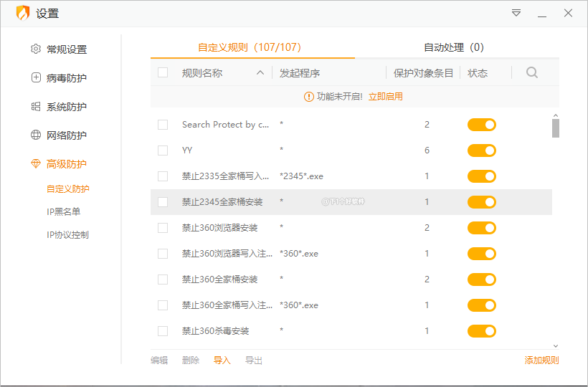Open IP黑名单 sidebar item

tap(64, 211)
